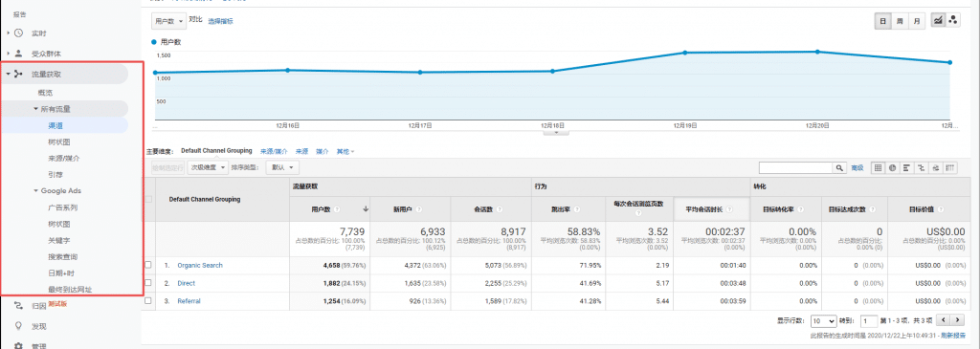
Task: Tick the Direct row checkbox
Action: coord(148,283)
